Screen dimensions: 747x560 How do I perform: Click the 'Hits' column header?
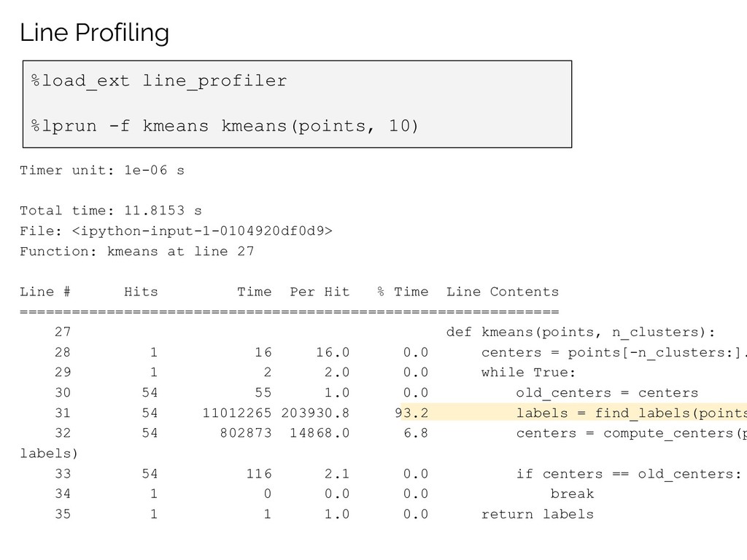point(141,292)
